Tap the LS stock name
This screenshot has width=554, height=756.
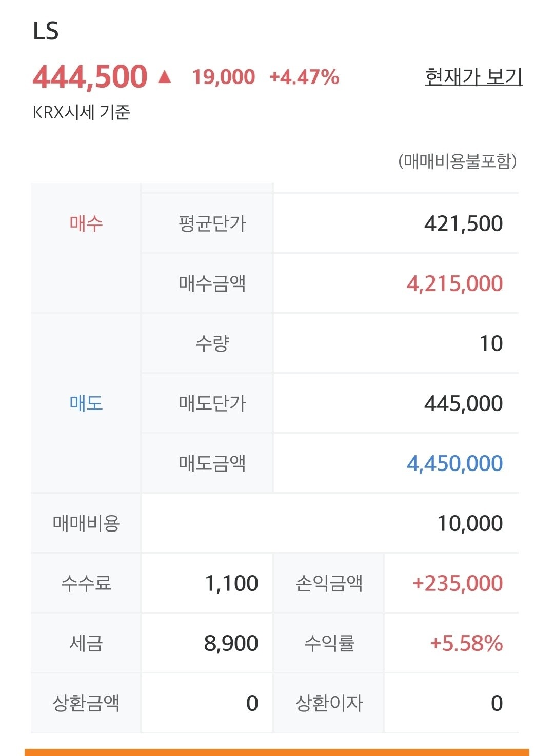tap(46, 31)
